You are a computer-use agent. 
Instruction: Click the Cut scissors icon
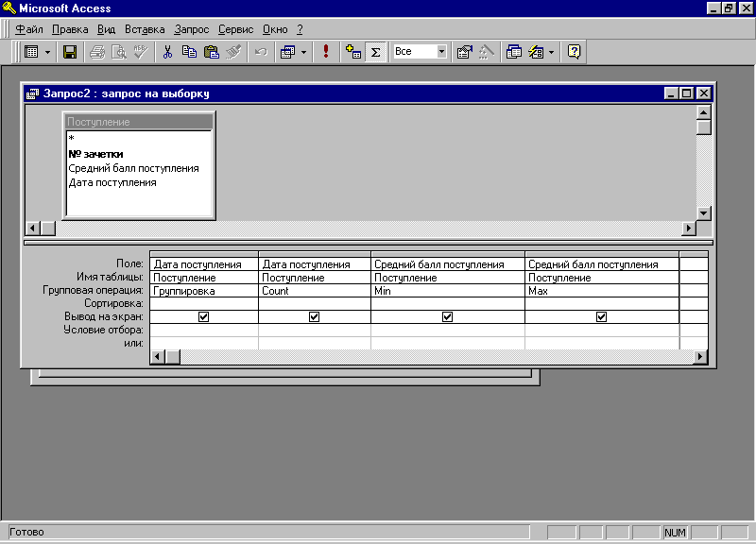tap(167, 52)
